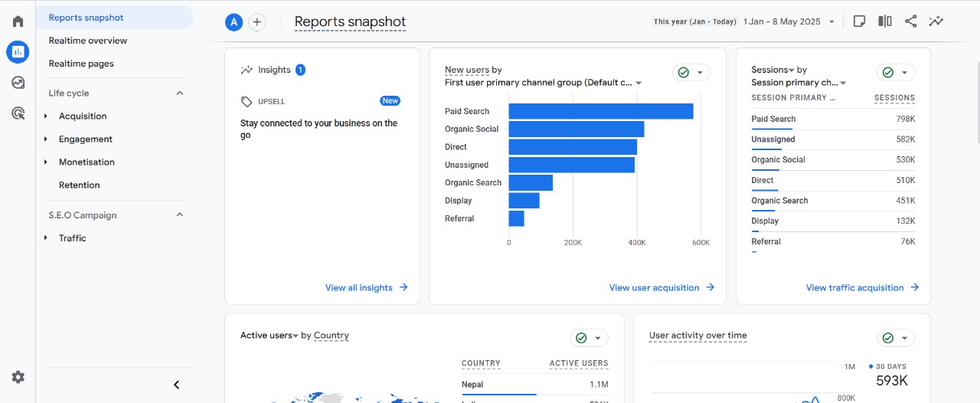Add a comparison with plus button
Screen dimensions: 980x403
click(257, 22)
